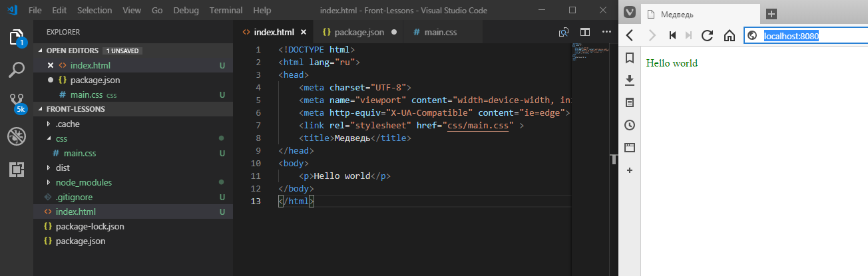This screenshot has height=276, width=868.
Task: Reload the browser page
Action: click(x=708, y=35)
